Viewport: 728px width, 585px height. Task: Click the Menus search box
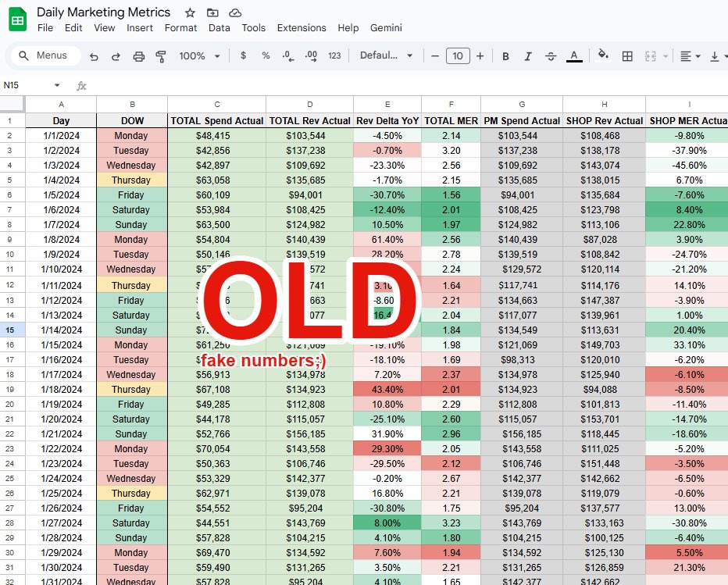coord(46,55)
